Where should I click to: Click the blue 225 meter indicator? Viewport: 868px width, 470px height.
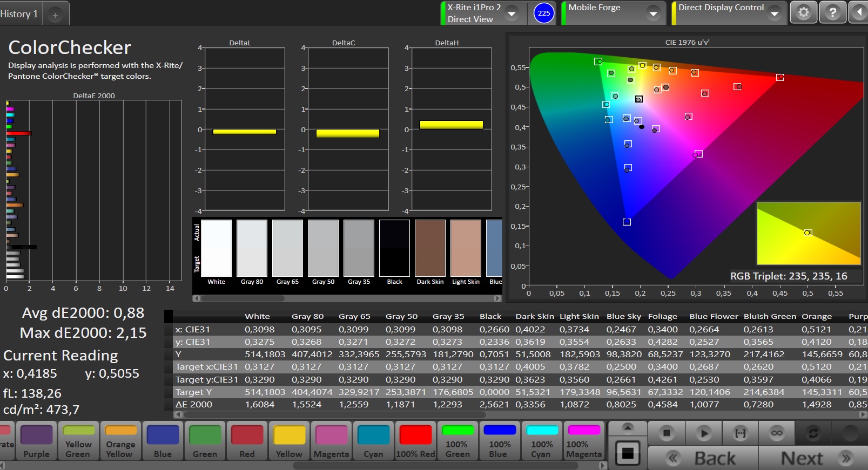click(x=544, y=13)
